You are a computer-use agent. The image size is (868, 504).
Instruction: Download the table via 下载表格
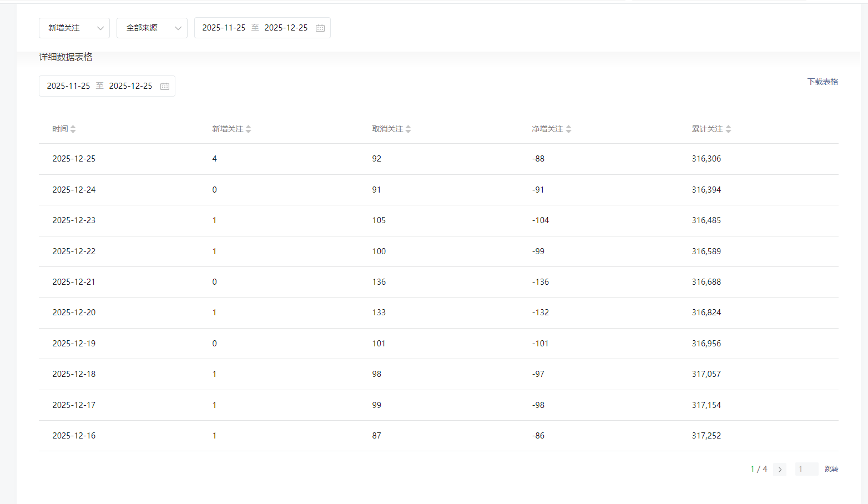(822, 82)
